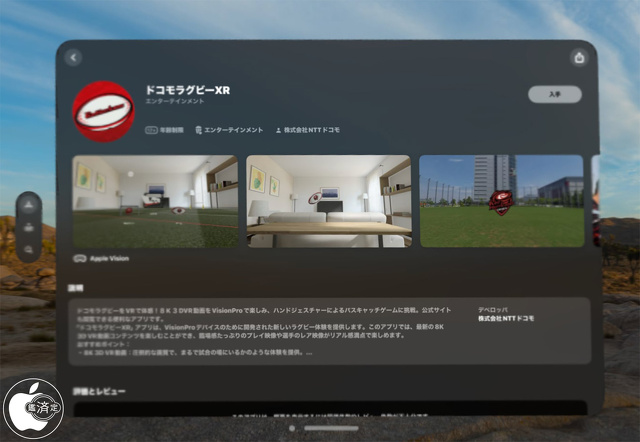The image size is (640, 442).
Task: Open the share icon at top right
Action: [x=579, y=58]
